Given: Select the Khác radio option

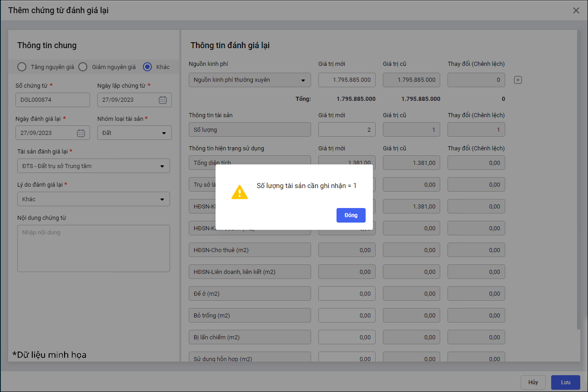Looking at the screenshot, I should point(147,67).
